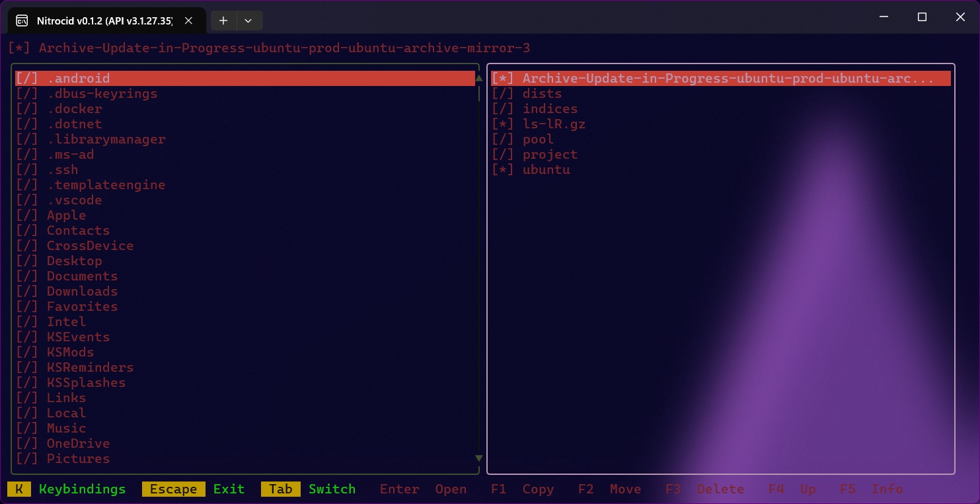Viewport: 980px width, 504px height.
Task: Click the F3 Delete shortcut
Action: pos(704,489)
